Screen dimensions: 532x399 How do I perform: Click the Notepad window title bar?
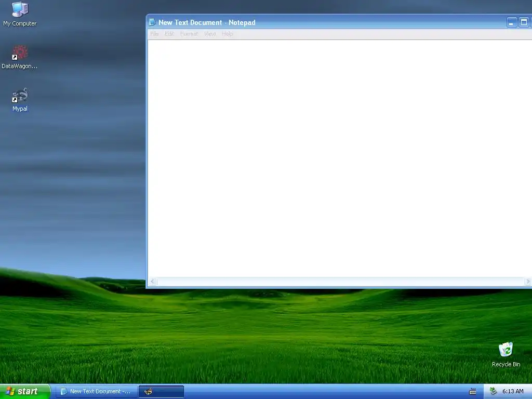[x=339, y=22]
